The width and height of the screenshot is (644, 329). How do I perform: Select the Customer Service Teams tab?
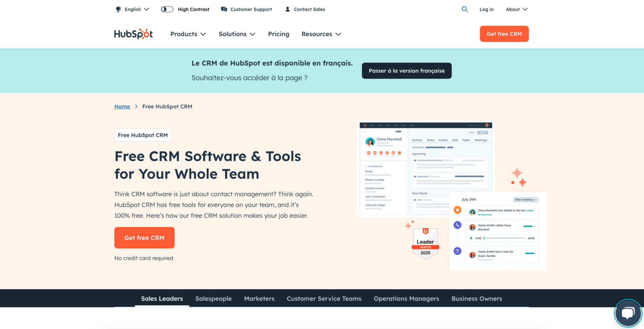click(324, 299)
